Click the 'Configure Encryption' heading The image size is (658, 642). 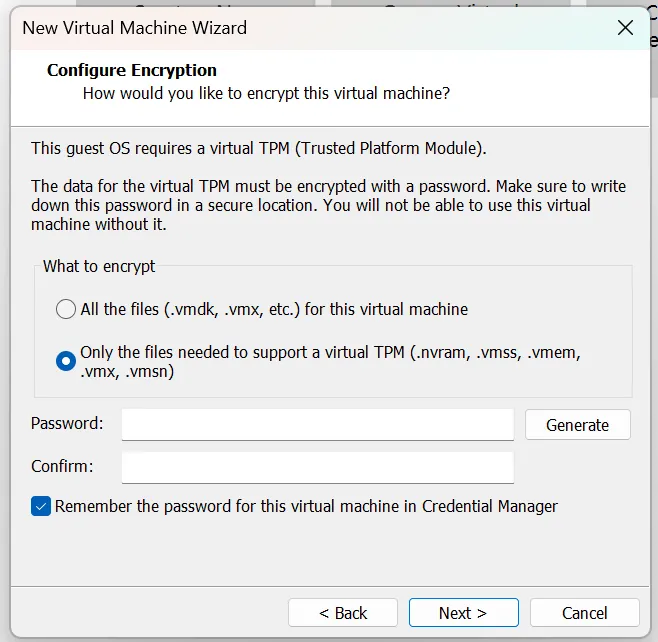[132, 71]
